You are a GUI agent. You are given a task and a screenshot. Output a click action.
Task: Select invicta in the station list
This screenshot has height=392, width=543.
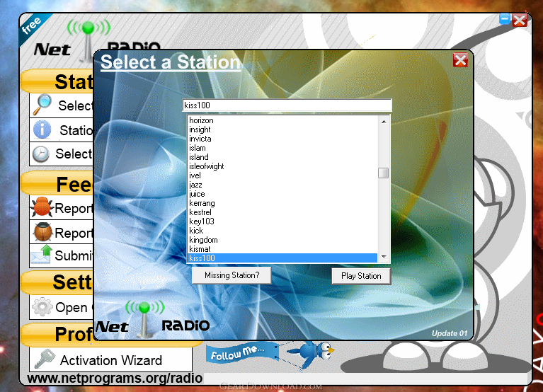point(282,139)
